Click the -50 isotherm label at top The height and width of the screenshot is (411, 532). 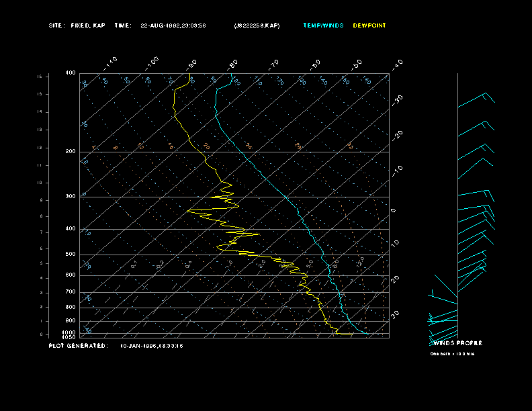pos(357,64)
